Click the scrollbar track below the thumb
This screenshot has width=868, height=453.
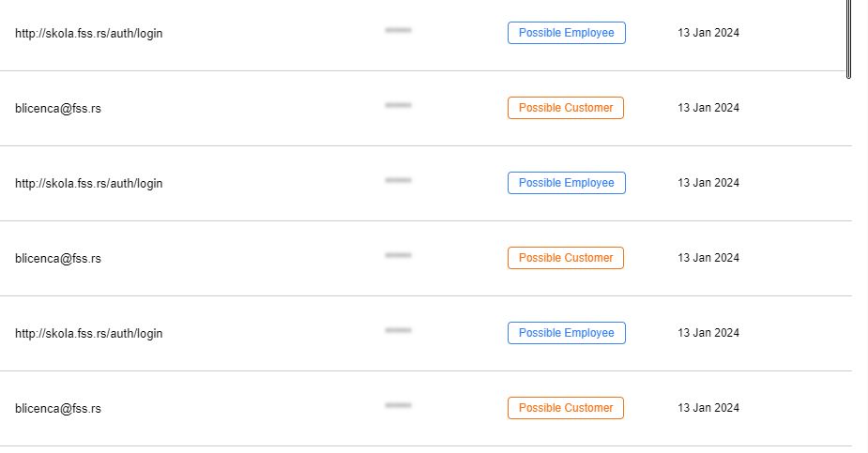click(848, 265)
